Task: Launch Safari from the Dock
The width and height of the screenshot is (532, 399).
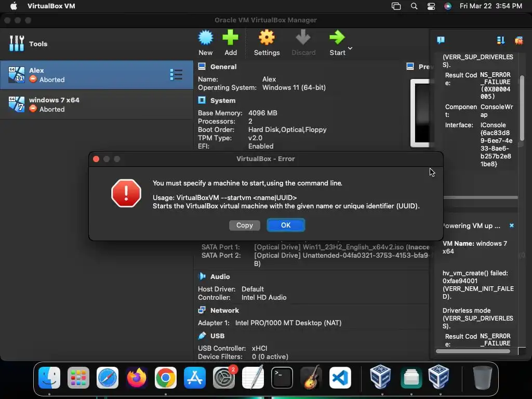Action: (108, 378)
